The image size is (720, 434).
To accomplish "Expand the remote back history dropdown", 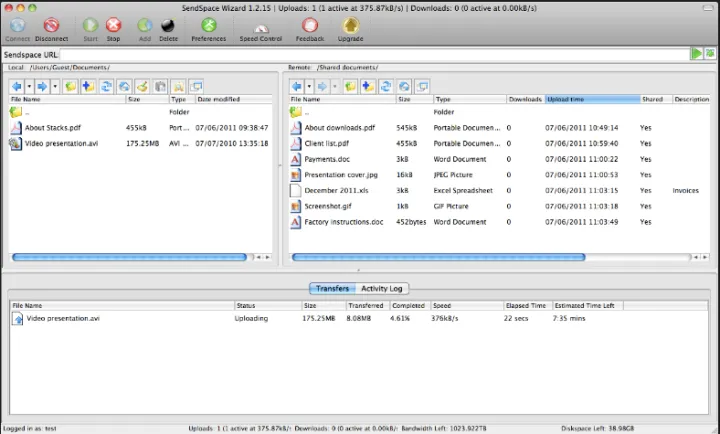I will pyautogui.click(x=310, y=87).
